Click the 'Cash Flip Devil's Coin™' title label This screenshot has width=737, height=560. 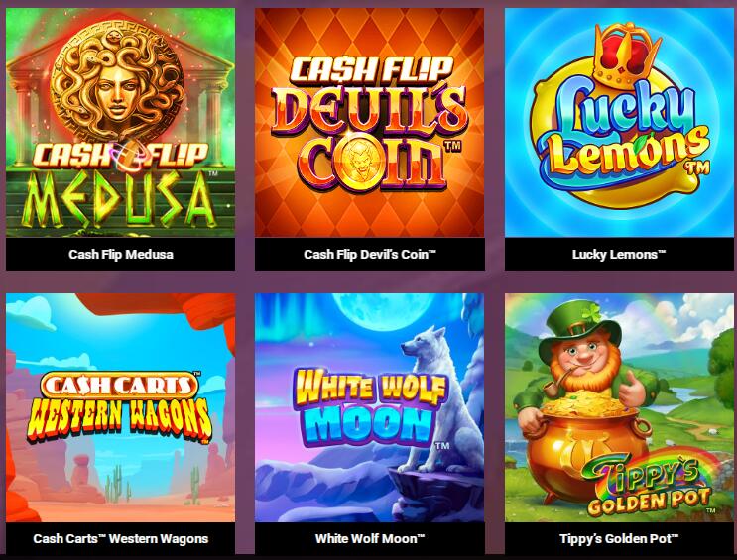tap(370, 254)
